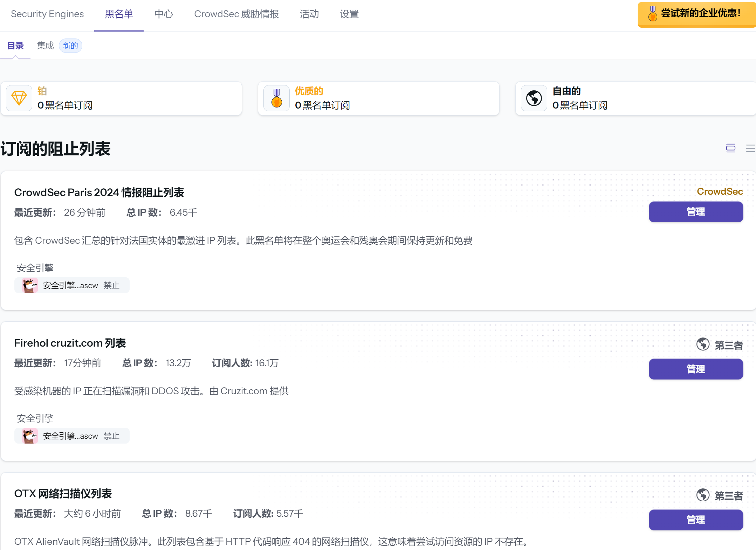The height and width of the screenshot is (550, 756).
Task: Open the 黑名单 tab
Action: click(119, 14)
